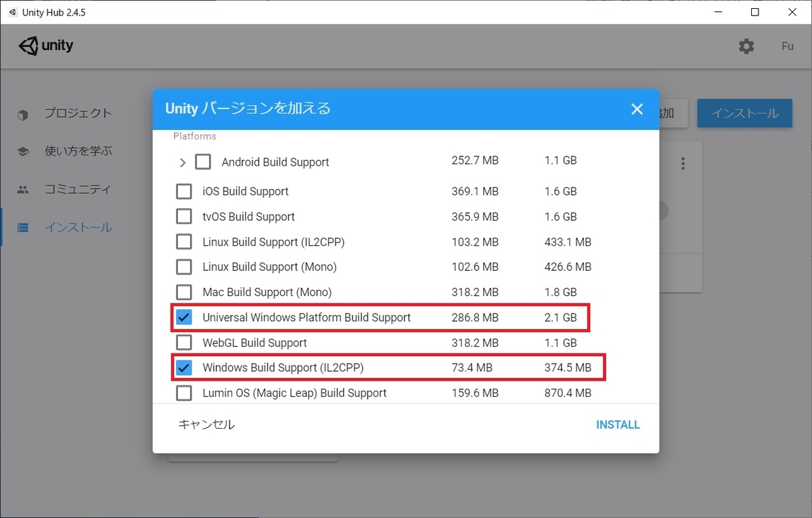Image resolution: width=812 pixels, height=518 pixels.
Task: Click the Platforms section heading
Action: click(x=195, y=136)
